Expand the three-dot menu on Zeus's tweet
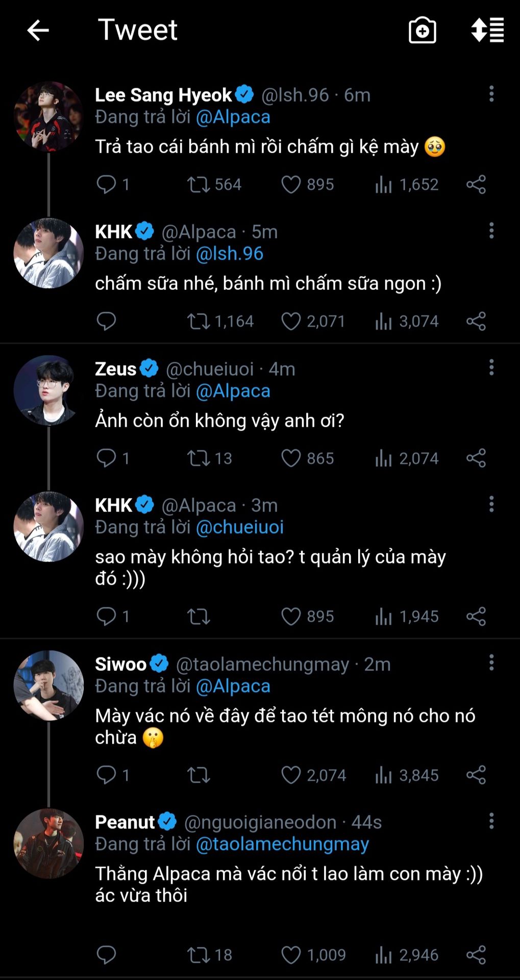Screen dimensions: 520x980 (491, 367)
